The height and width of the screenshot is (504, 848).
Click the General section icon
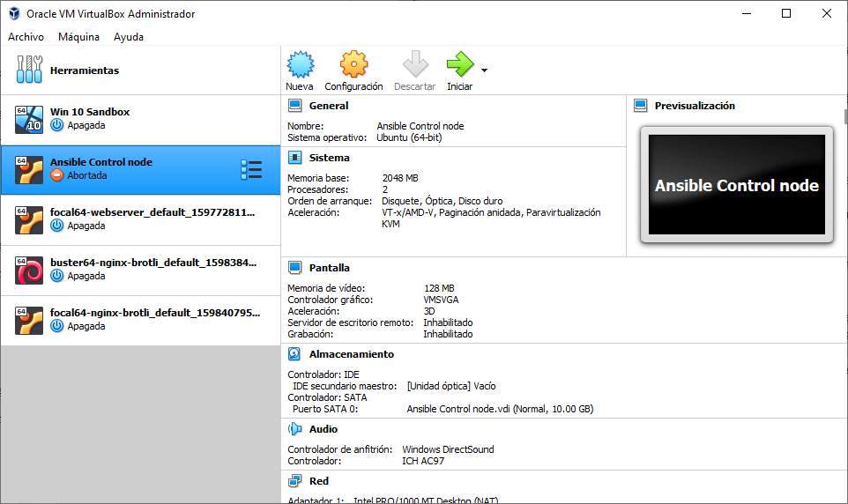point(294,106)
